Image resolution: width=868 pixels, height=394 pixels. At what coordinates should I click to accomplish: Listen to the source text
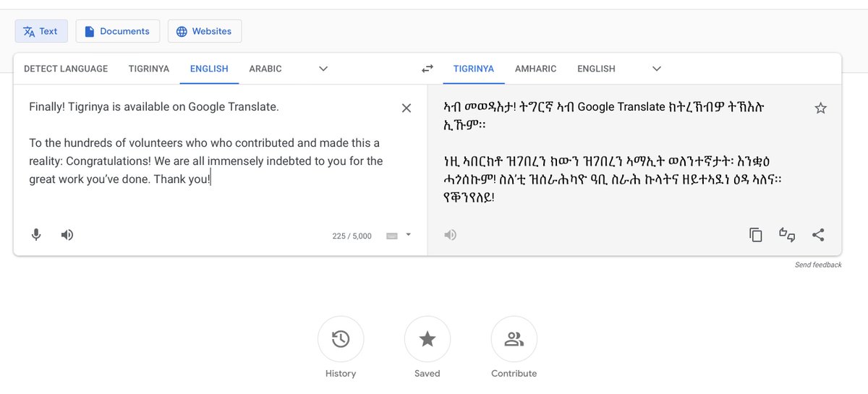click(x=67, y=234)
